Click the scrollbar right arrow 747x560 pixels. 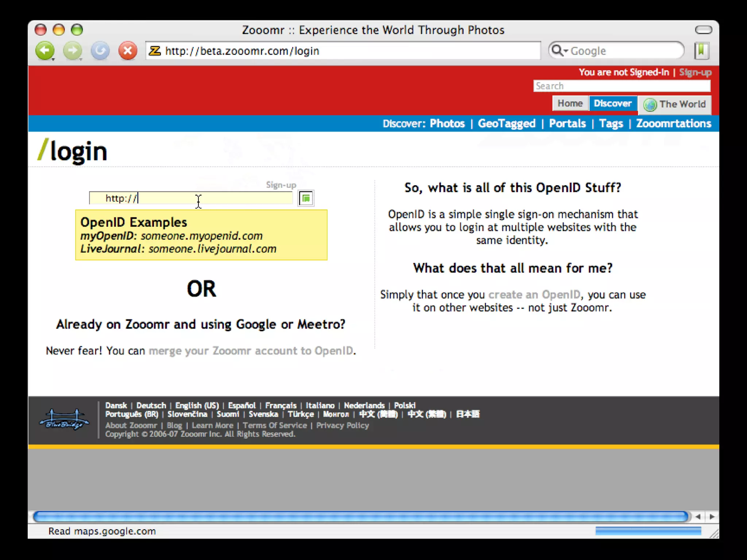(x=712, y=517)
